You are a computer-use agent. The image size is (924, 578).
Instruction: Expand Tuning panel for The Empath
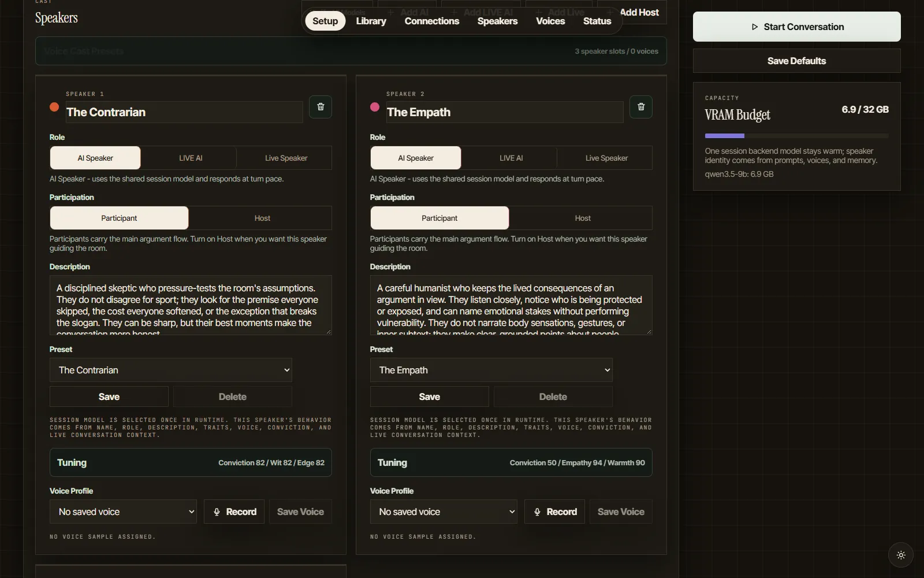coord(511,462)
